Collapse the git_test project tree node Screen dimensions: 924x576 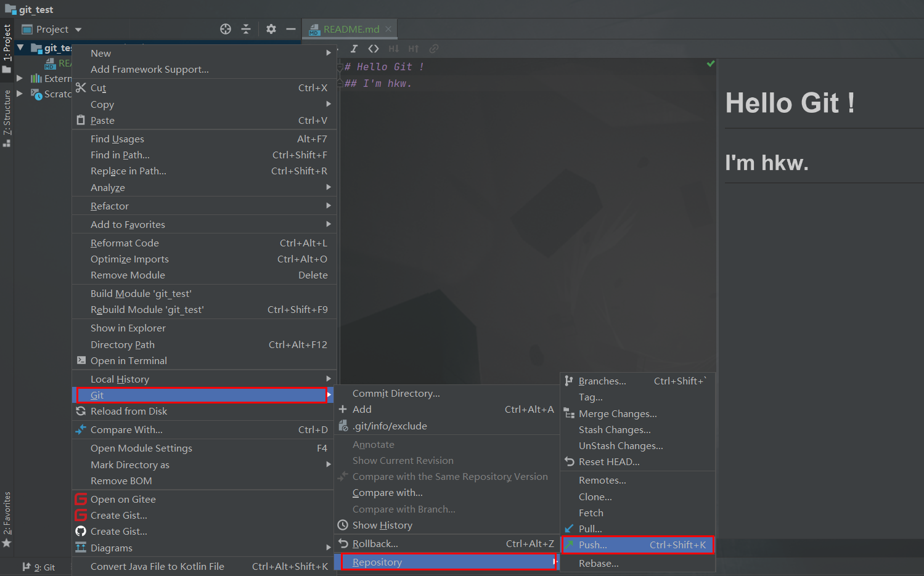[20, 47]
